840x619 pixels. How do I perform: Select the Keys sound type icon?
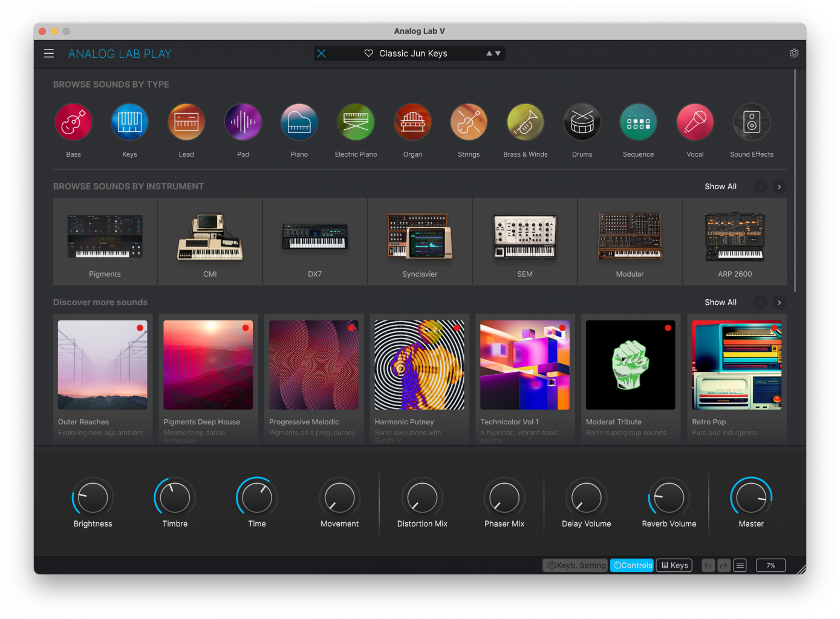coord(129,122)
